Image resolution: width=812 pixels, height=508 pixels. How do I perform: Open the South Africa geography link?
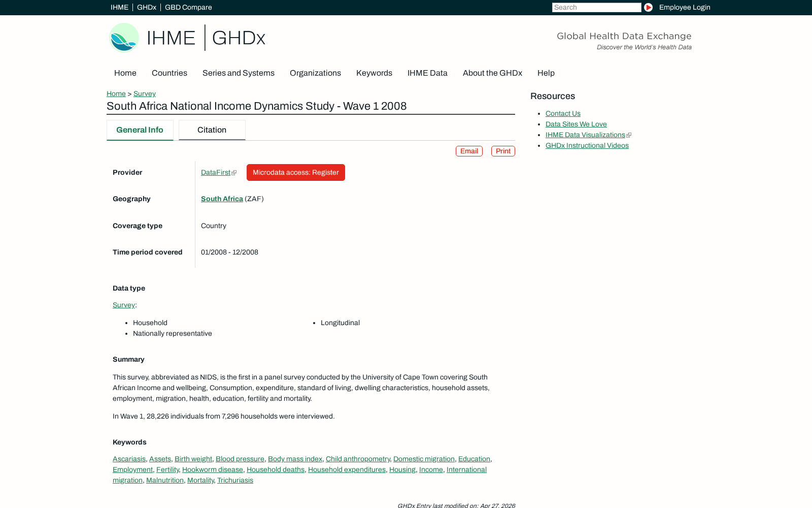pos(222,199)
